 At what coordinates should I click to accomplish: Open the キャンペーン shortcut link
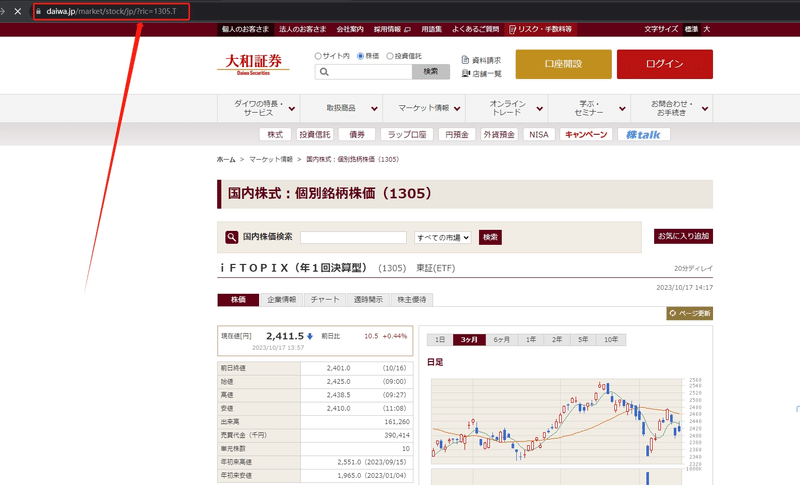[x=586, y=135]
